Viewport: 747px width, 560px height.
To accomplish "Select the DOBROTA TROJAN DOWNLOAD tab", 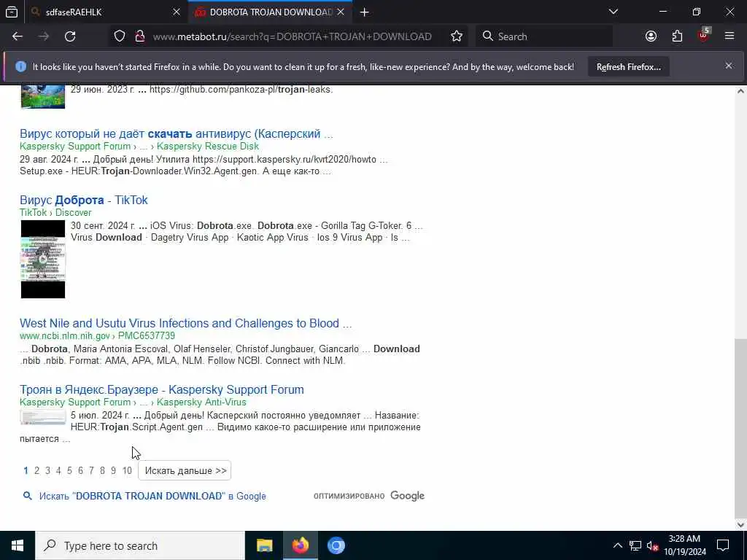I will click(x=270, y=12).
